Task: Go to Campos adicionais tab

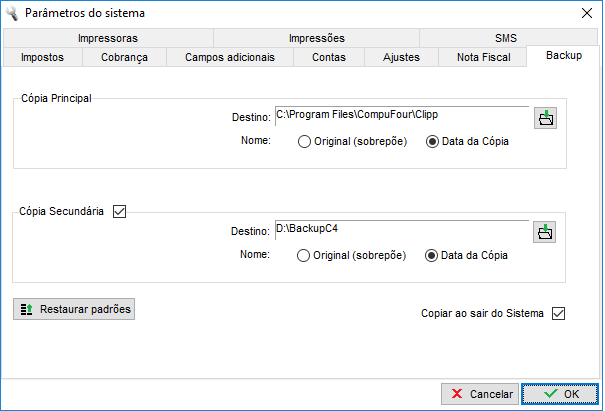Action: 230,57
